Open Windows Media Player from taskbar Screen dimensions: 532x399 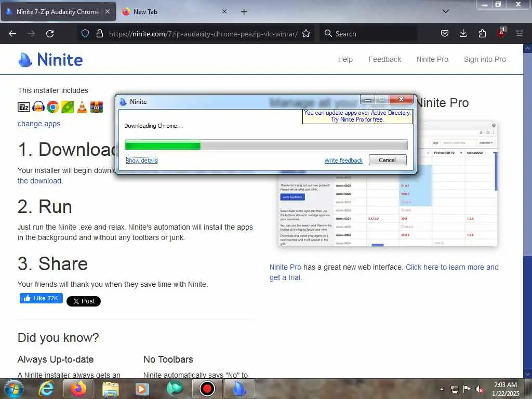[x=142, y=389]
